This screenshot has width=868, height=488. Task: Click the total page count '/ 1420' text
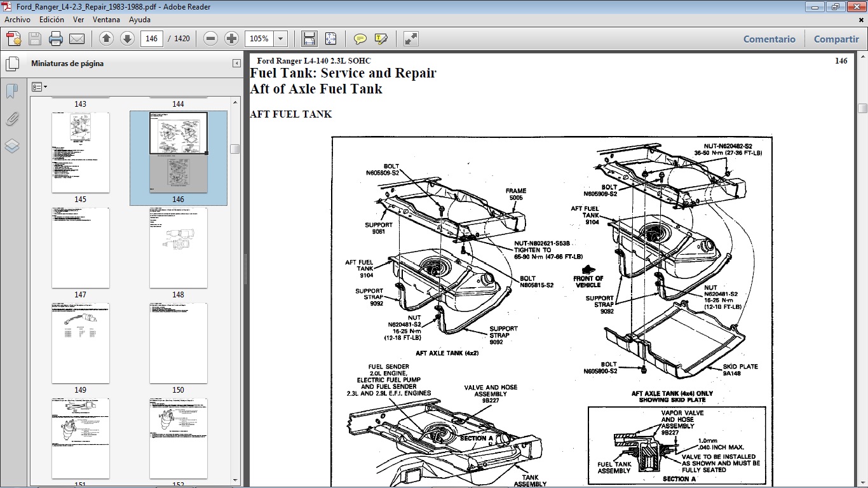coord(179,39)
